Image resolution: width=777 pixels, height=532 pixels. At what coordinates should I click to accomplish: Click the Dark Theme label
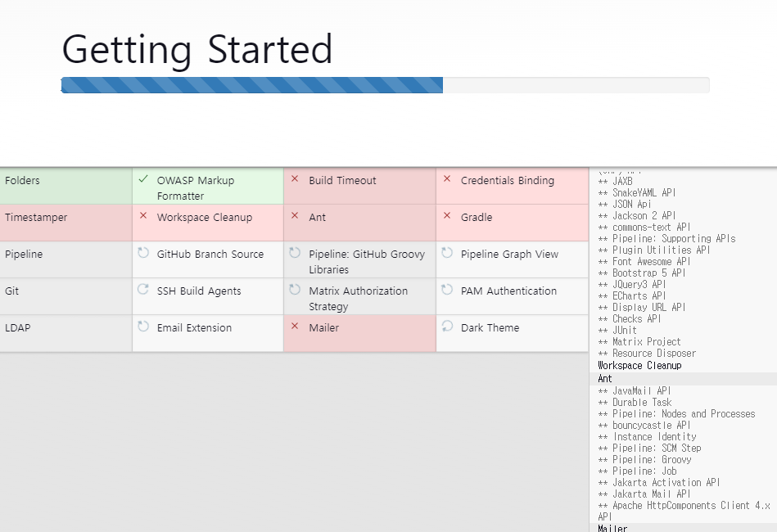pyautogui.click(x=490, y=328)
